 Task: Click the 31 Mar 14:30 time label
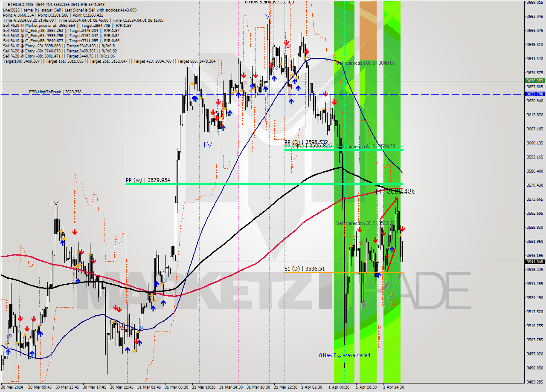(x=231, y=387)
